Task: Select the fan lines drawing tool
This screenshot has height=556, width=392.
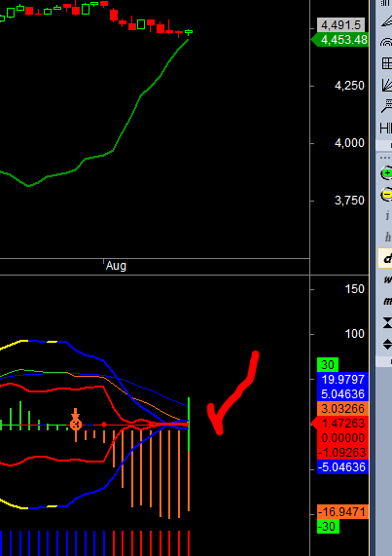Action: (x=387, y=85)
